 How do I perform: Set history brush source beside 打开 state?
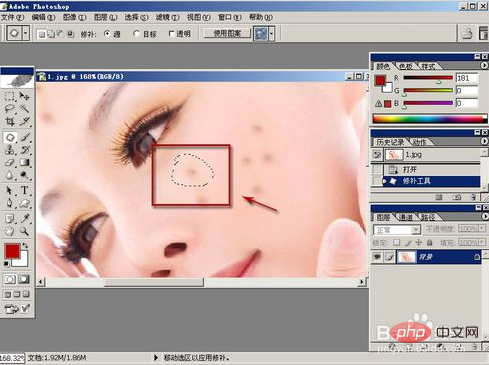click(377, 169)
